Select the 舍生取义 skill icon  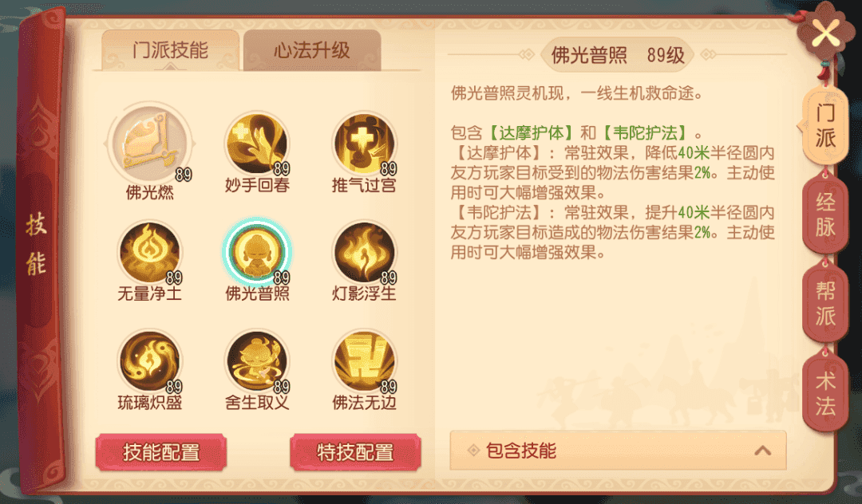click(257, 361)
